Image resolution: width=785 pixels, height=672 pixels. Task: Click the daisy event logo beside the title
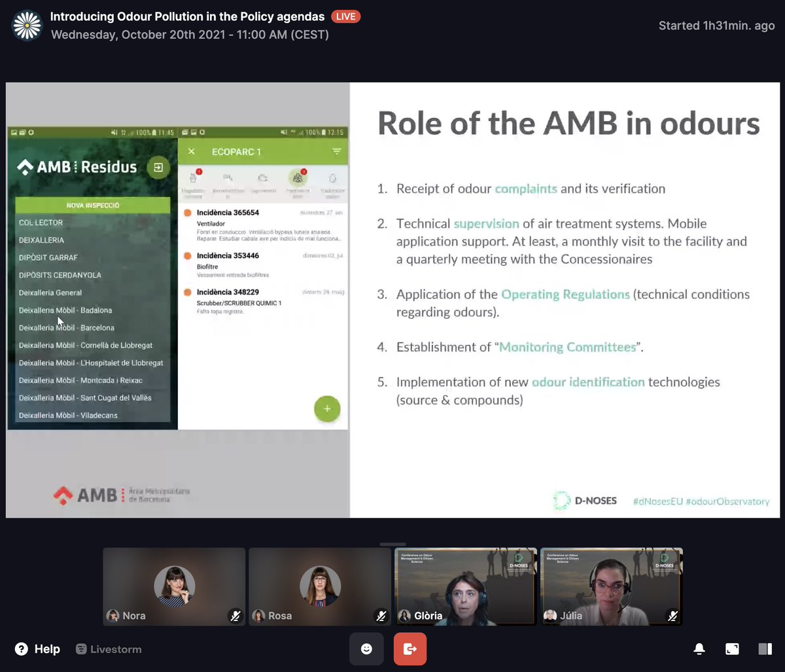27,25
